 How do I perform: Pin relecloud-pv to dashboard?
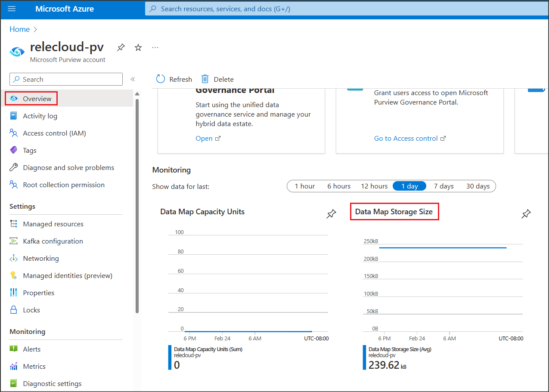coord(121,47)
